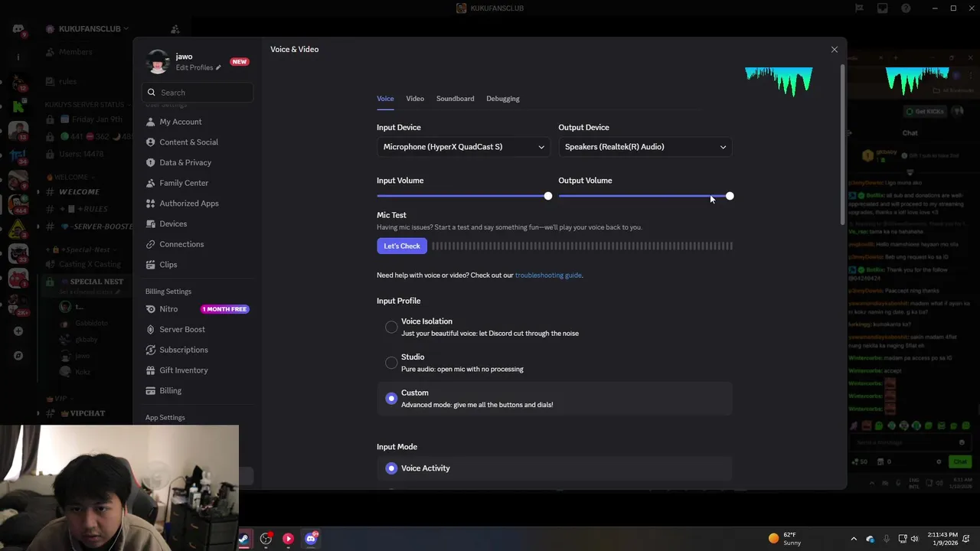The image size is (980, 551).
Task: Select the Voice Isolation input profile
Action: [x=391, y=328]
